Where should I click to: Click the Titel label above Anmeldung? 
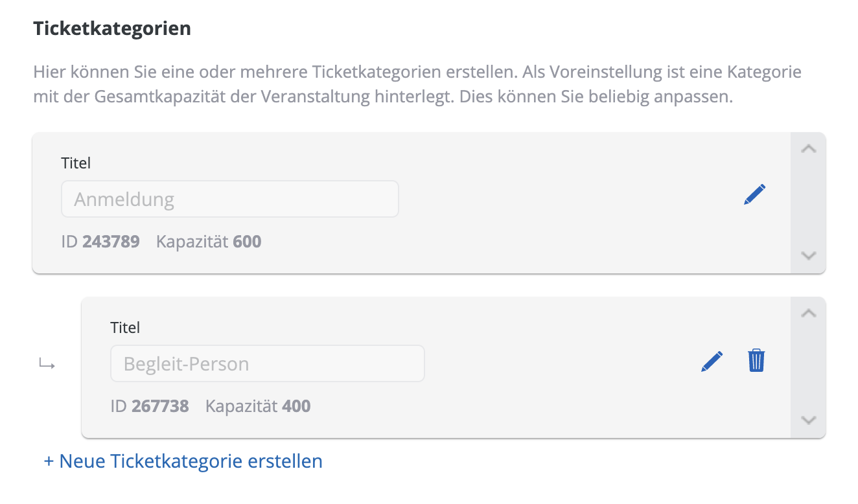click(x=76, y=163)
